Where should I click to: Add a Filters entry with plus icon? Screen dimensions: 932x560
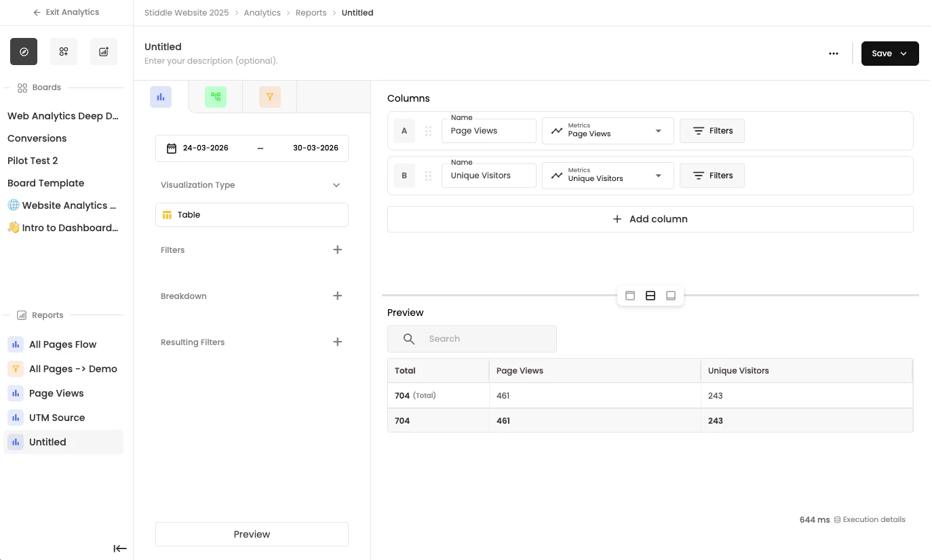pyautogui.click(x=337, y=249)
